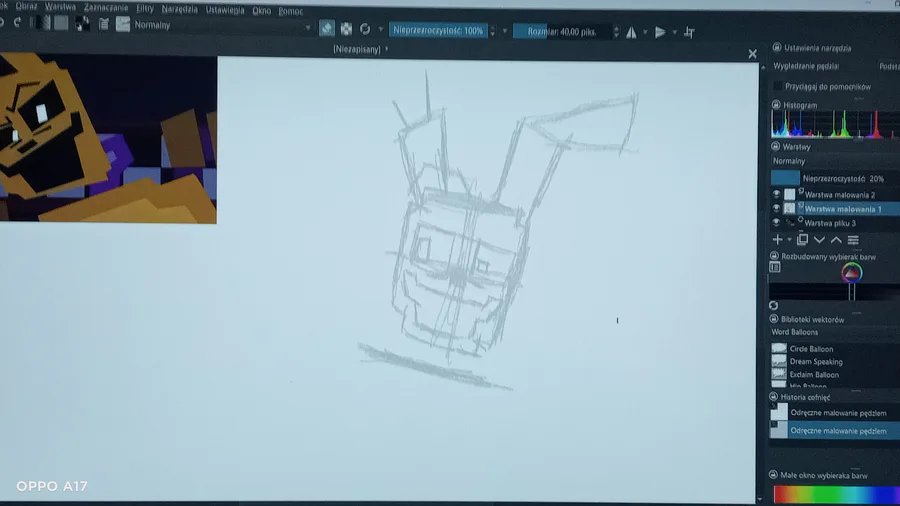Open advanced color selector settings icon
The width and height of the screenshot is (900, 506).
[x=775, y=267]
